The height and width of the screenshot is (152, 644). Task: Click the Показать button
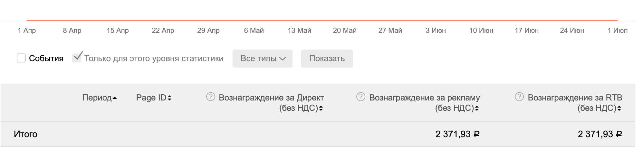click(x=327, y=59)
